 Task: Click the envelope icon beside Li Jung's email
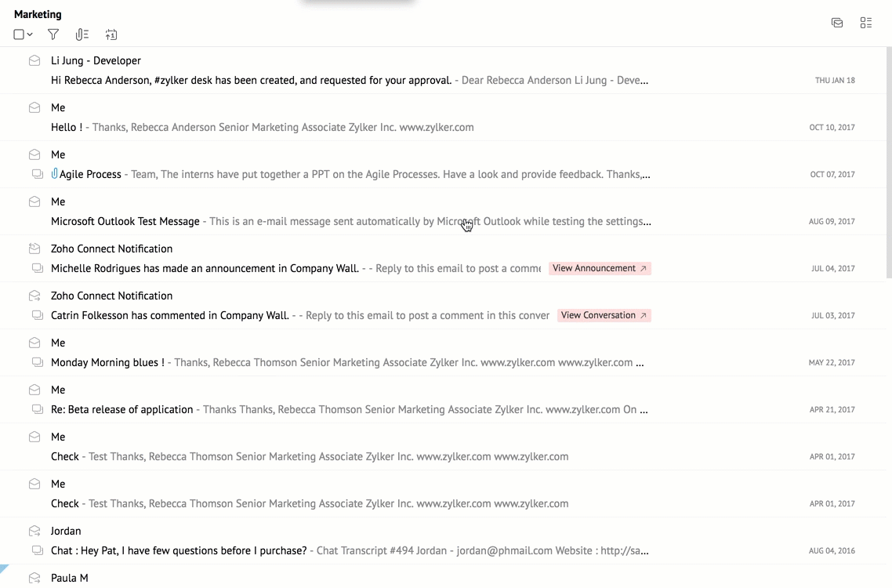pos(34,60)
